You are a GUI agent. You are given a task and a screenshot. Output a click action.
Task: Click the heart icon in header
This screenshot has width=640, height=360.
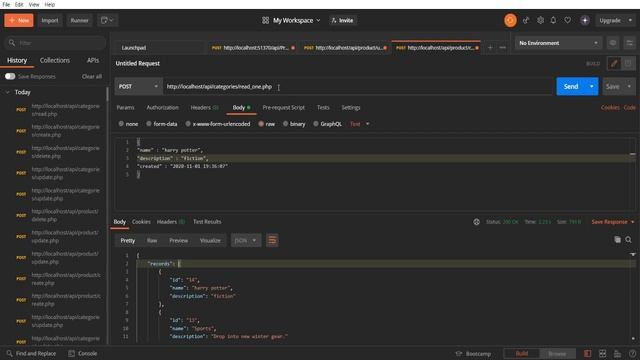coord(568,20)
